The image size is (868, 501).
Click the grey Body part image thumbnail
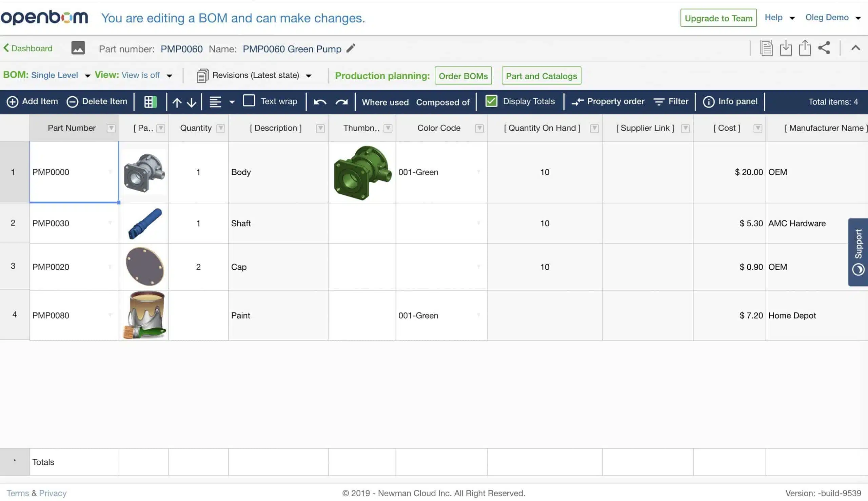(x=144, y=173)
